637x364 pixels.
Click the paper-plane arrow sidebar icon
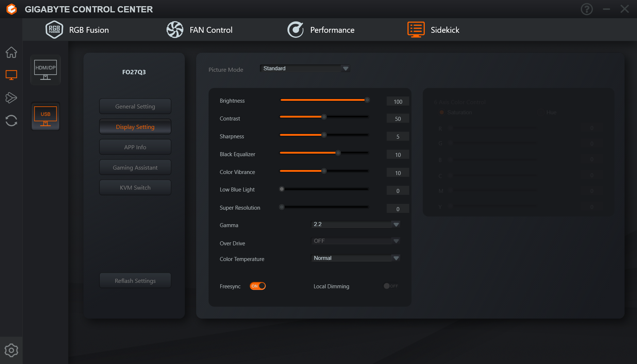(11, 98)
